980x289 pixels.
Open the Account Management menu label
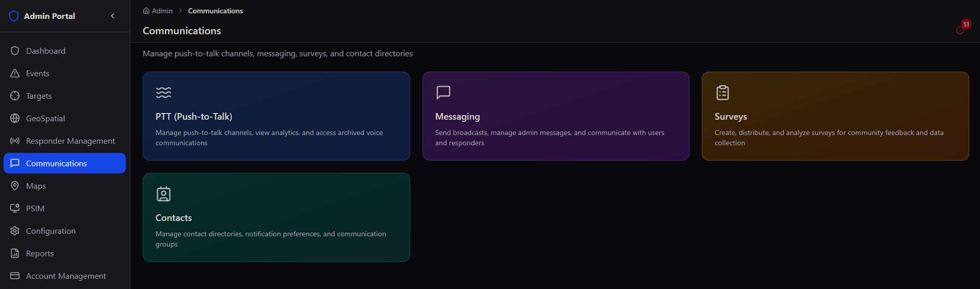tap(66, 276)
